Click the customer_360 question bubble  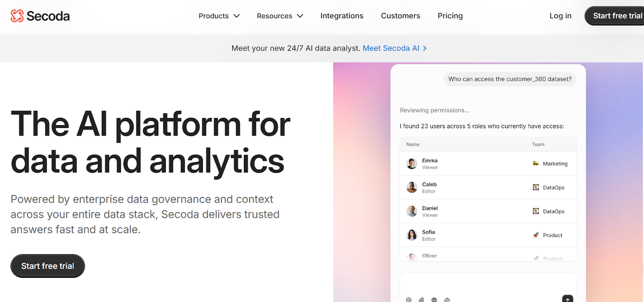point(509,79)
